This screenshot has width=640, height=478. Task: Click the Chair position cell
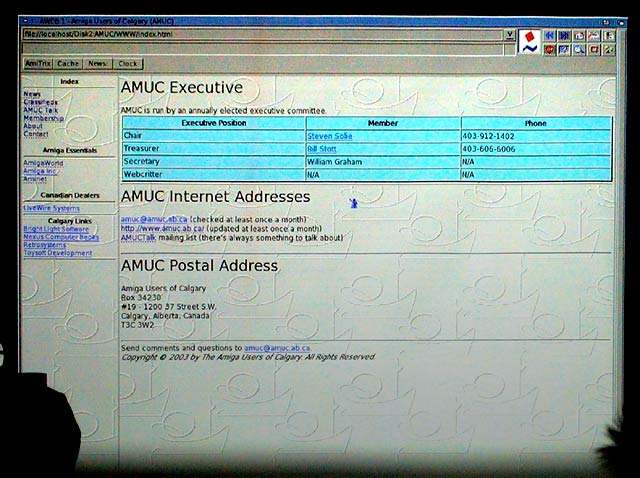click(214, 136)
